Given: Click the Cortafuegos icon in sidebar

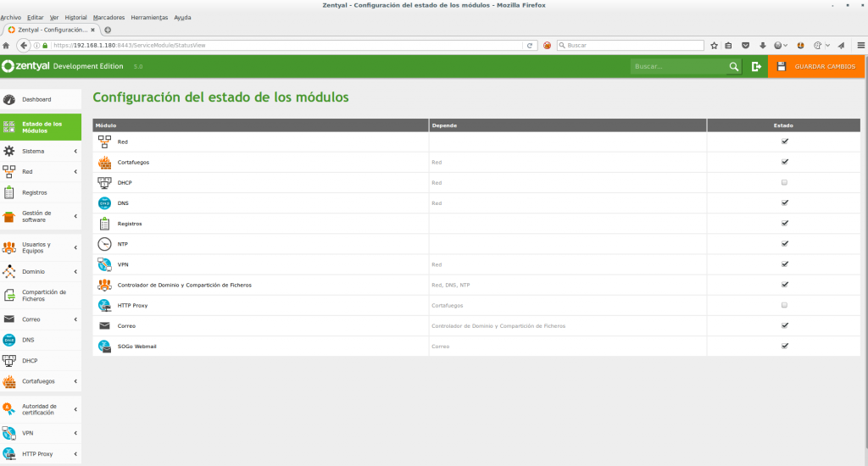Looking at the screenshot, I should [x=8, y=381].
